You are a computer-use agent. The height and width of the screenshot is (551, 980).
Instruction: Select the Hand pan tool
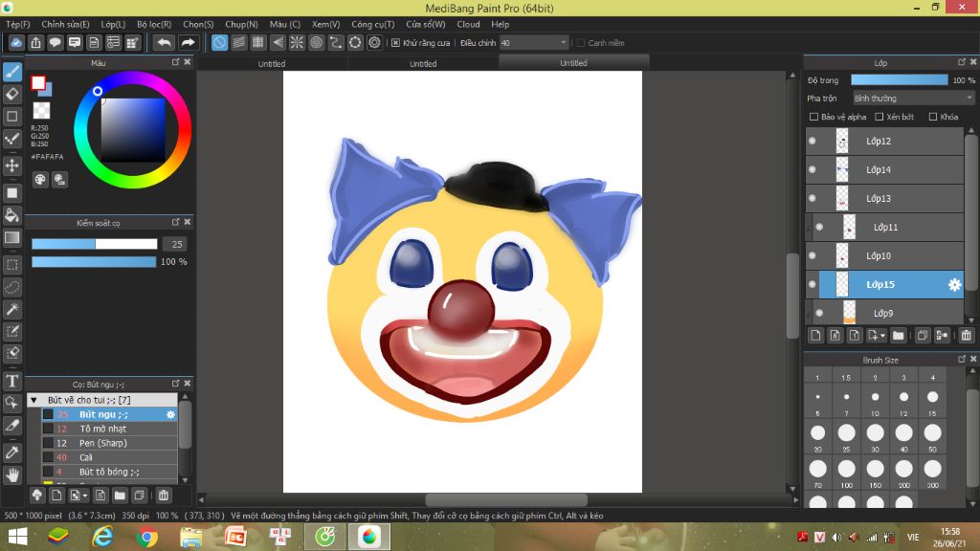coord(12,474)
